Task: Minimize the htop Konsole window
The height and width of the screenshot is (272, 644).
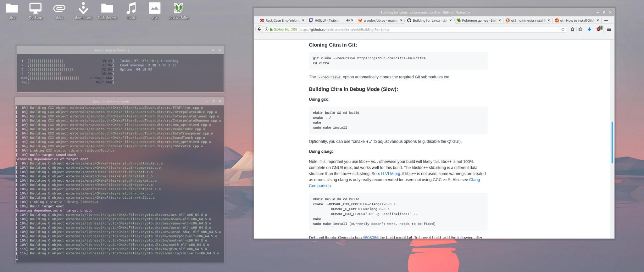Action: (207, 50)
